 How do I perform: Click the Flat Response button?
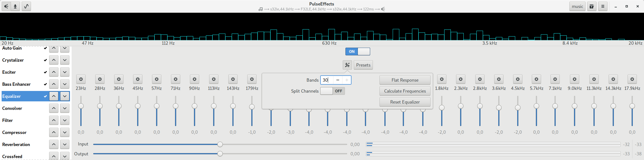pos(405,80)
